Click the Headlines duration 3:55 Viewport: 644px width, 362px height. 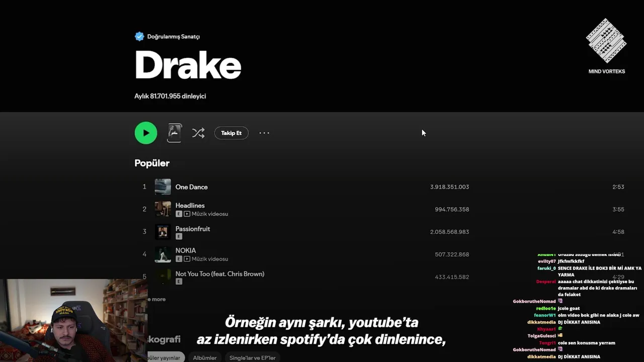pyautogui.click(x=618, y=209)
